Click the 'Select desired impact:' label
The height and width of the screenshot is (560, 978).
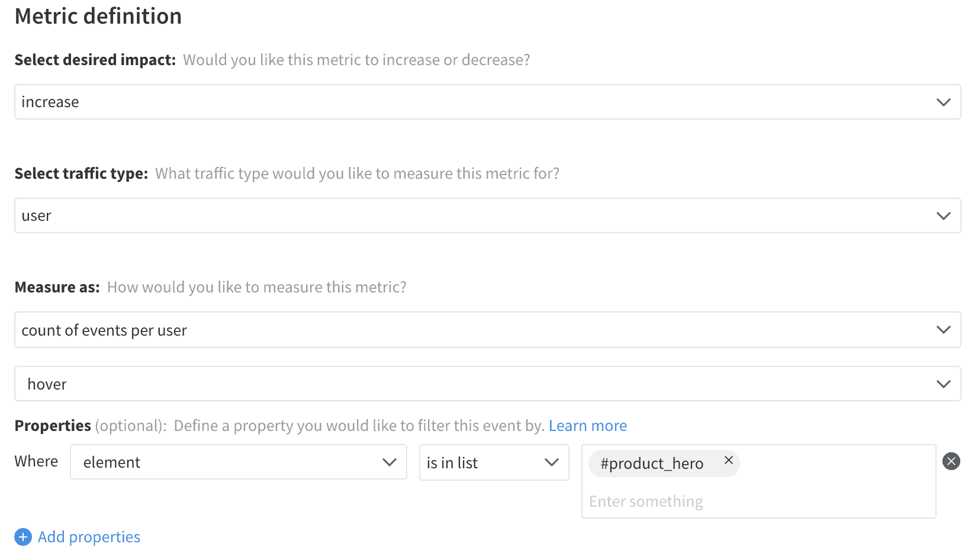click(95, 60)
